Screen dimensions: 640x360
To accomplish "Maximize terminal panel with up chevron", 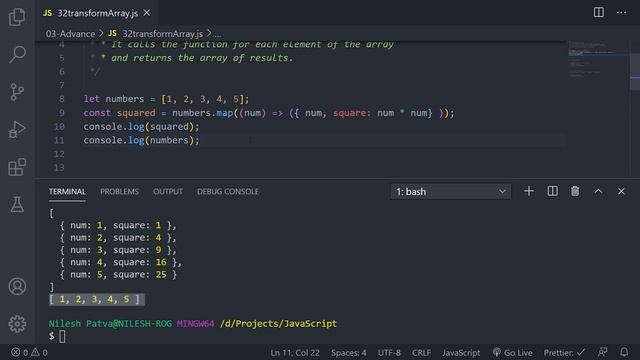I will point(598,191).
